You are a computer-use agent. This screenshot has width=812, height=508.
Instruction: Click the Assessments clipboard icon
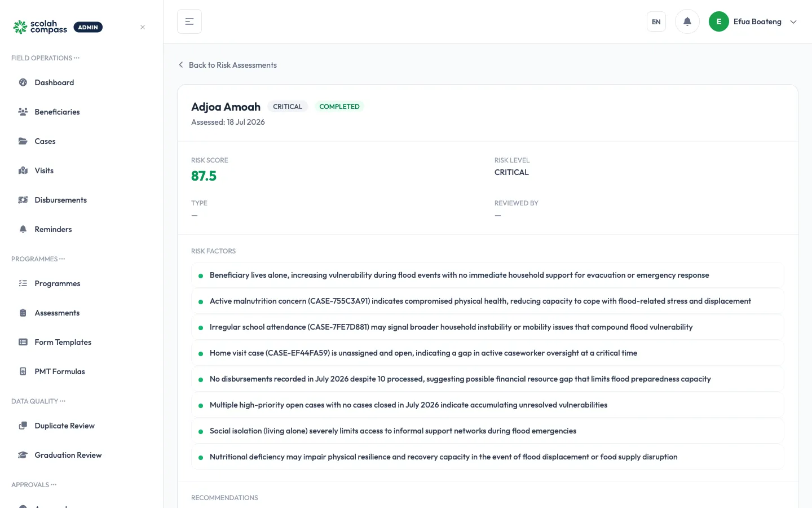(x=23, y=313)
